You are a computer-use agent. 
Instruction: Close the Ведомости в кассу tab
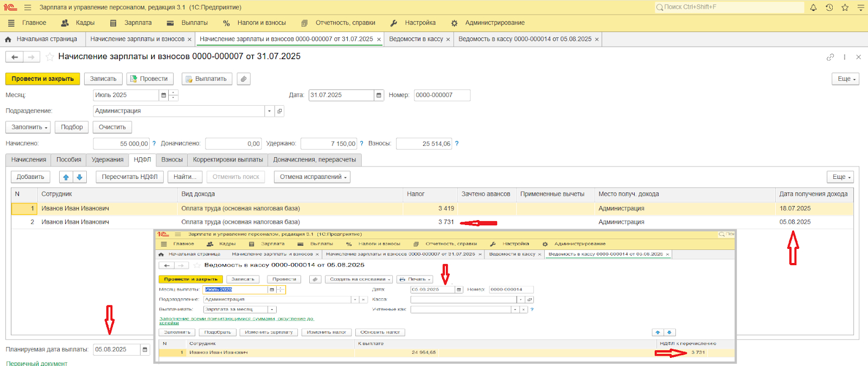448,40
